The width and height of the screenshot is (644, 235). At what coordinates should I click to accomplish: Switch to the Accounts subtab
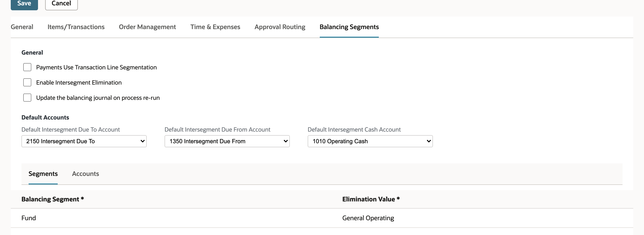[85, 174]
